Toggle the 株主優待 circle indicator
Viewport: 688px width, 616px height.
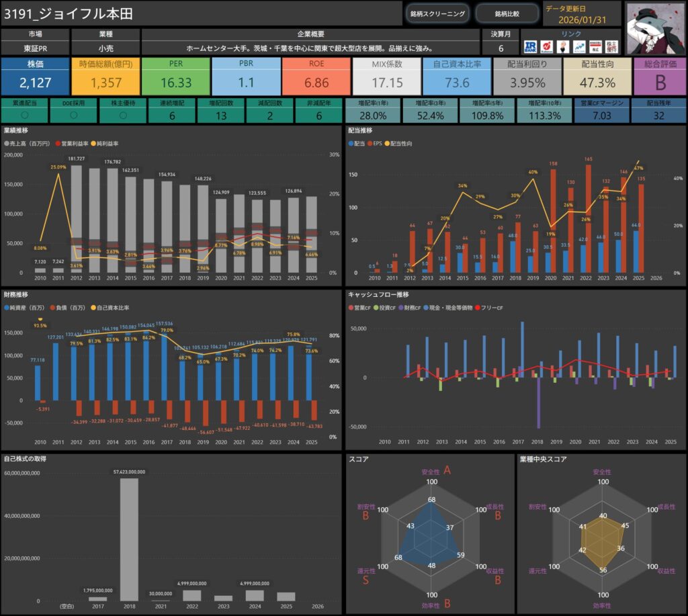[x=122, y=115]
